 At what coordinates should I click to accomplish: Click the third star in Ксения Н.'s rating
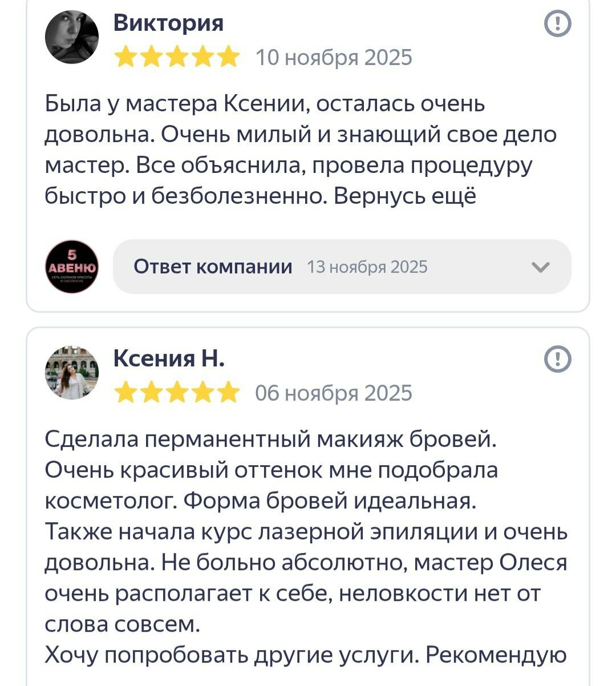click(177, 393)
